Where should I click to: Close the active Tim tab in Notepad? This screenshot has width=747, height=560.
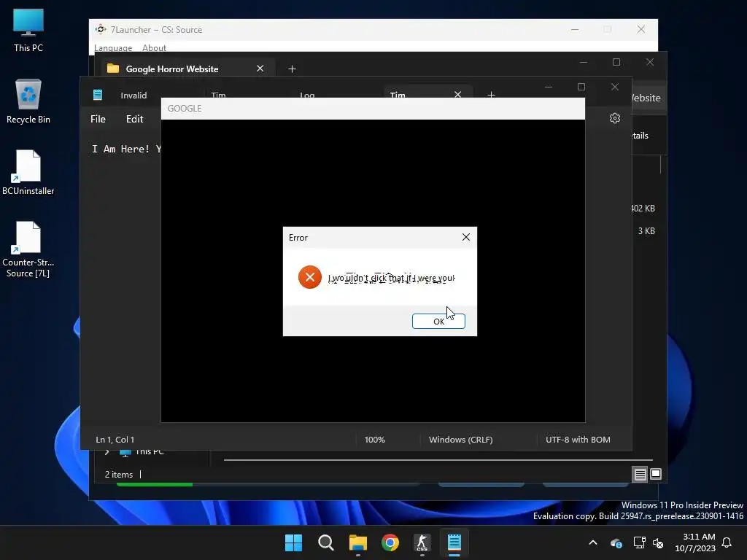coord(458,94)
